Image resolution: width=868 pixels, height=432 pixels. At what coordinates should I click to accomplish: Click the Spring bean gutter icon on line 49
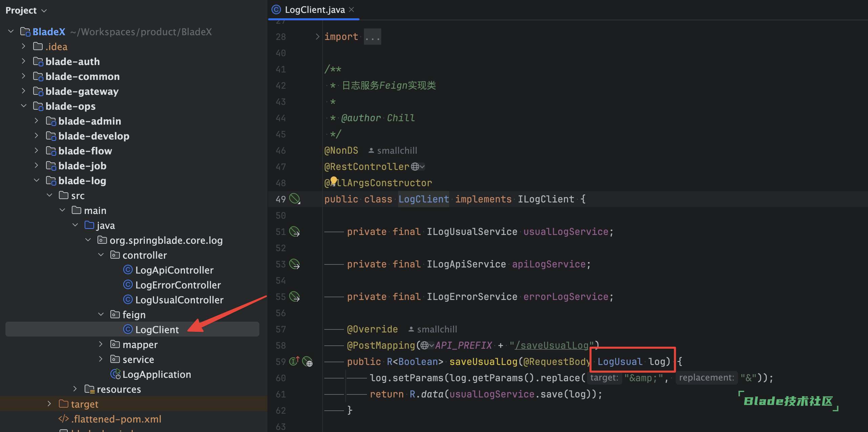click(295, 199)
